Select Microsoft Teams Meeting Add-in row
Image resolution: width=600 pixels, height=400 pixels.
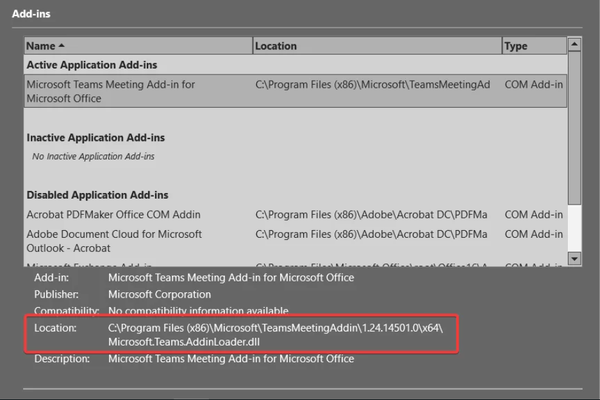tap(295, 91)
